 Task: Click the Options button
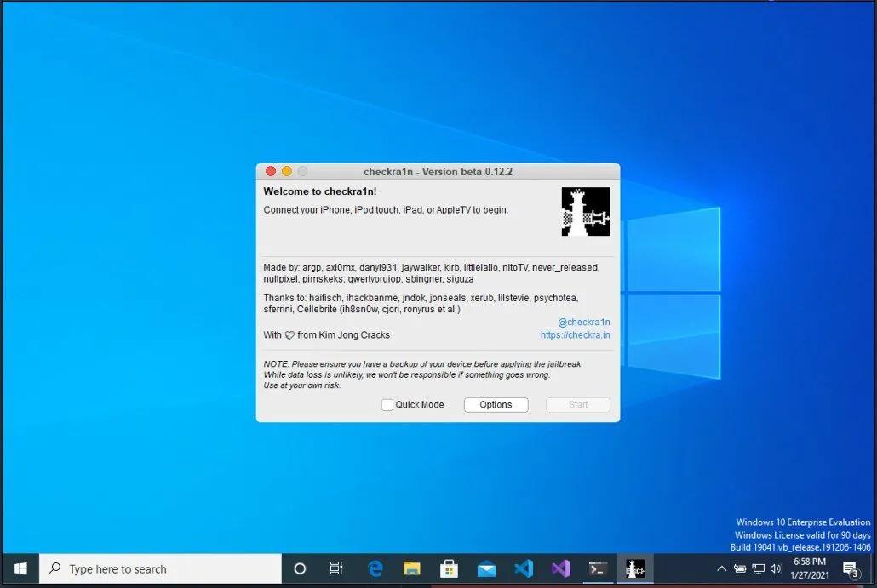click(496, 405)
